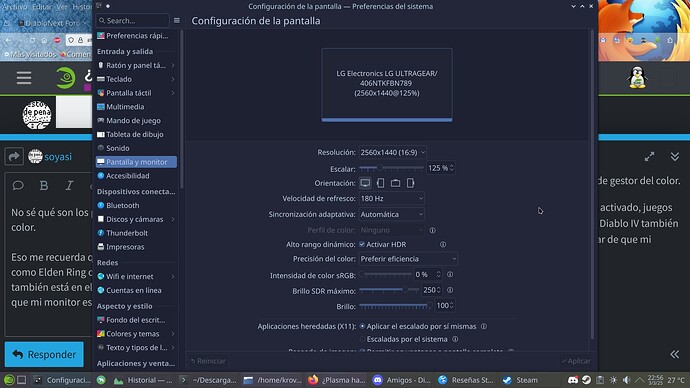690x388 pixels.
Task: Open the Resolución dropdown
Action: [x=393, y=152]
